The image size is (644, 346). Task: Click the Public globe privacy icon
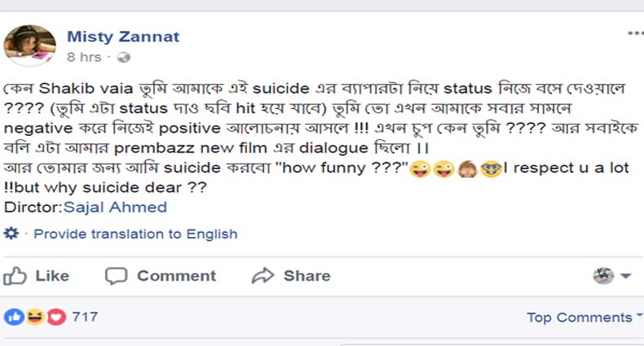(x=124, y=57)
